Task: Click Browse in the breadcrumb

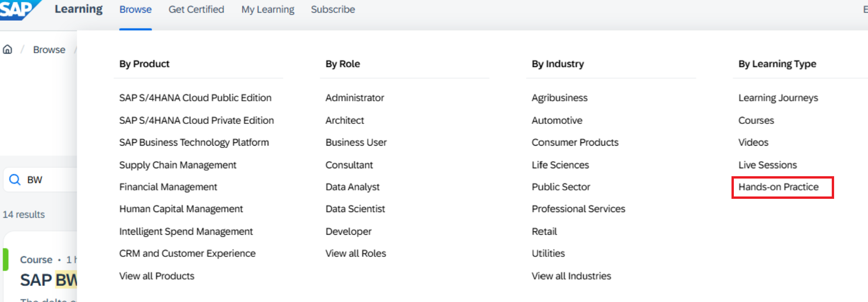Action: [x=49, y=49]
